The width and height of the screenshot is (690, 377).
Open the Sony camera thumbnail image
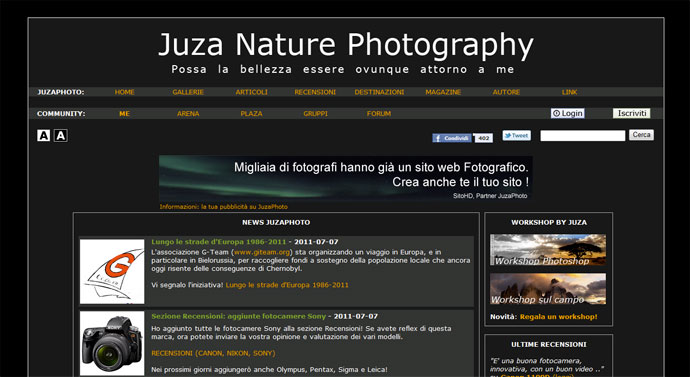click(x=112, y=343)
